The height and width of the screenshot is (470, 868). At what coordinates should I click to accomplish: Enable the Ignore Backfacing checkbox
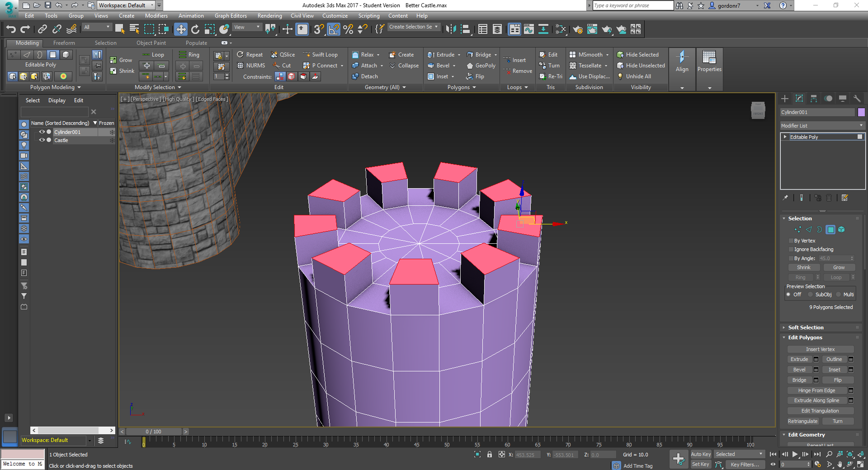791,249
